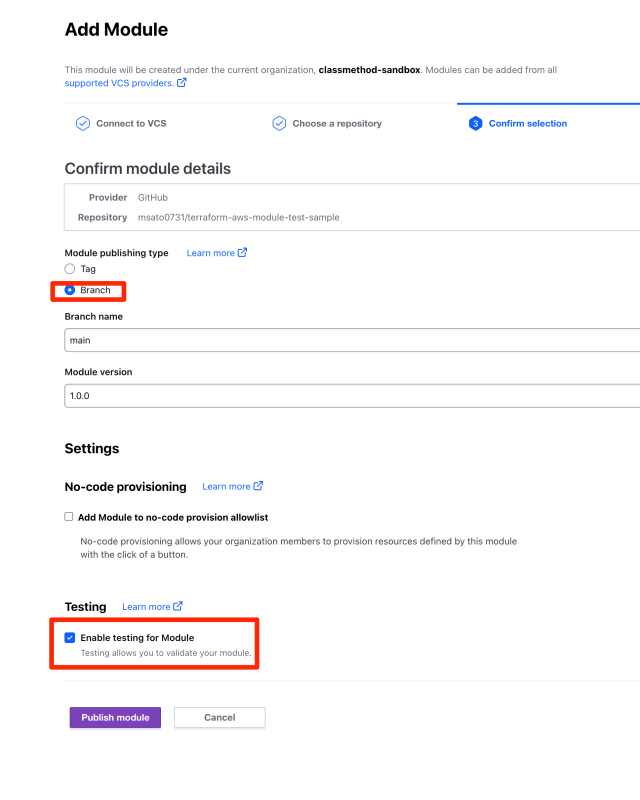Click external-link icon beside Testing Learn more
This screenshot has width=640, height=800.
tap(178, 606)
